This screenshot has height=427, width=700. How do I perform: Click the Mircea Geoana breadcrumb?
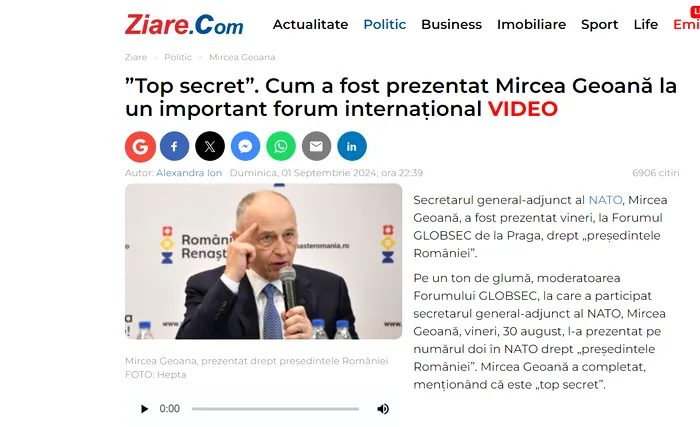(242, 57)
